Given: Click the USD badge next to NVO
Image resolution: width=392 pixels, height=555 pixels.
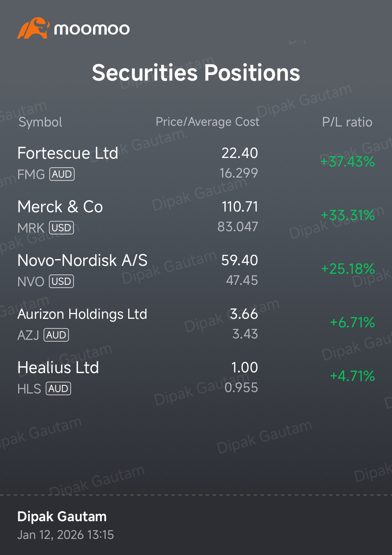Looking at the screenshot, I should pos(61,282).
